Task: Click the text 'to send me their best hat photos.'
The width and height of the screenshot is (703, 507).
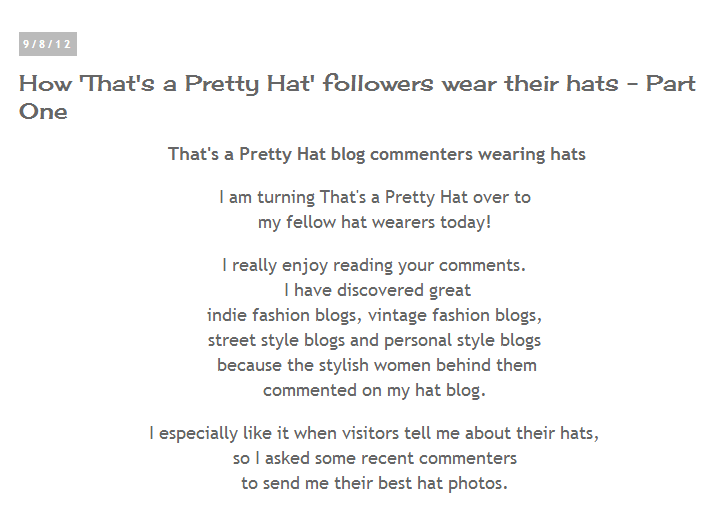Action: (x=374, y=483)
